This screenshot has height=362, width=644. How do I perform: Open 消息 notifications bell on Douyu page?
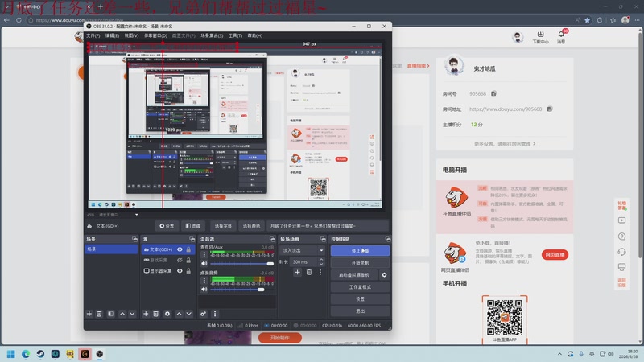pyautogui.click(x=561, y=36)
